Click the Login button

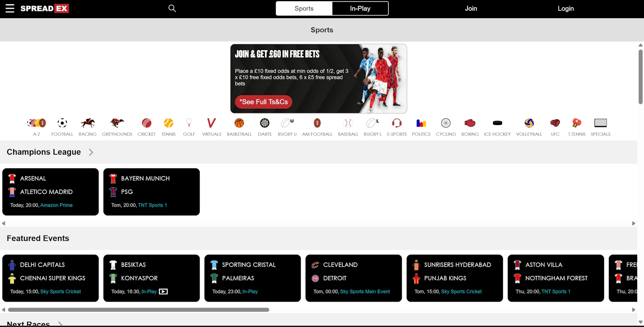tap(566, 8)
